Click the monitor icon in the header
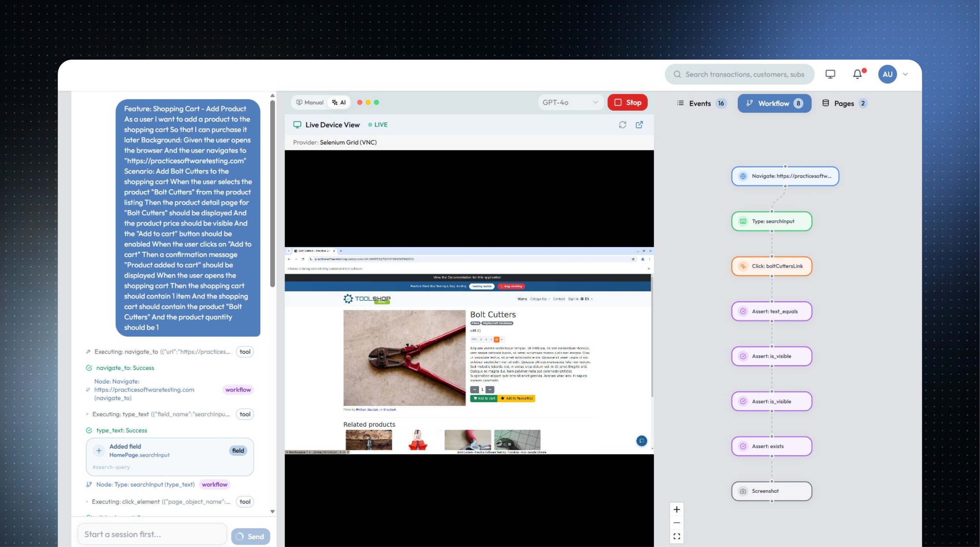The image size is (980, 547). (x=830, y=74)
